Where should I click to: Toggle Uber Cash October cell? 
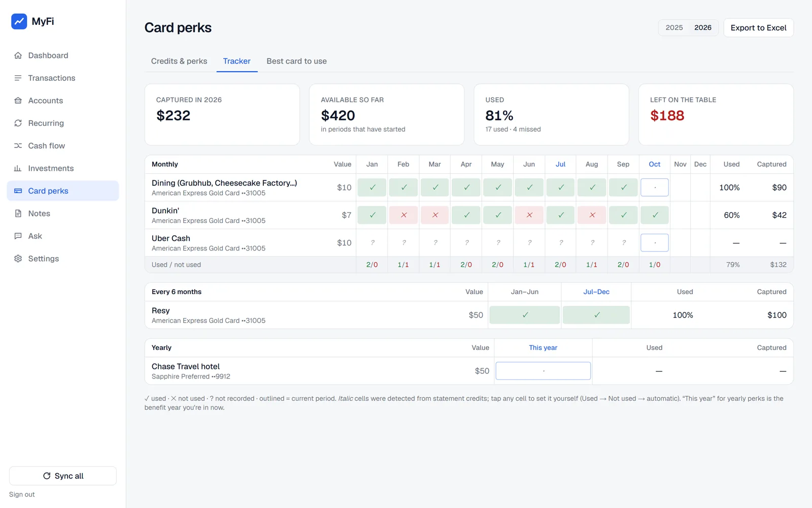coord(655,243)
